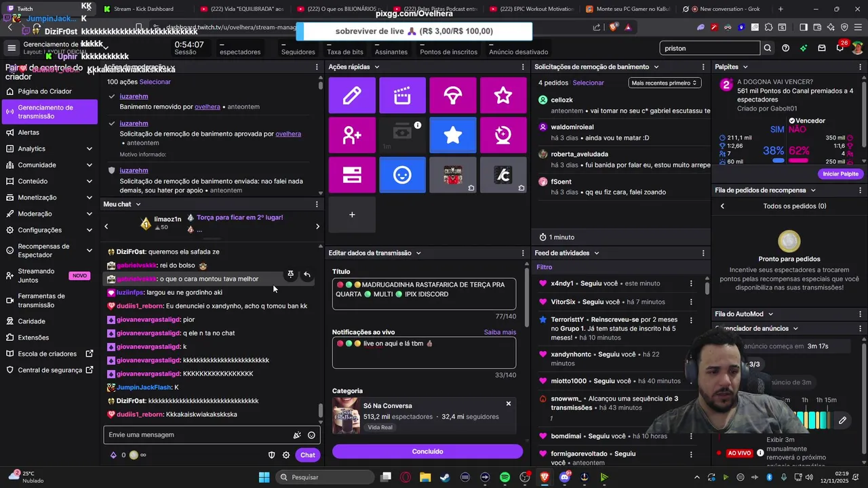Click Saiba mais link beside notifications

500,332
